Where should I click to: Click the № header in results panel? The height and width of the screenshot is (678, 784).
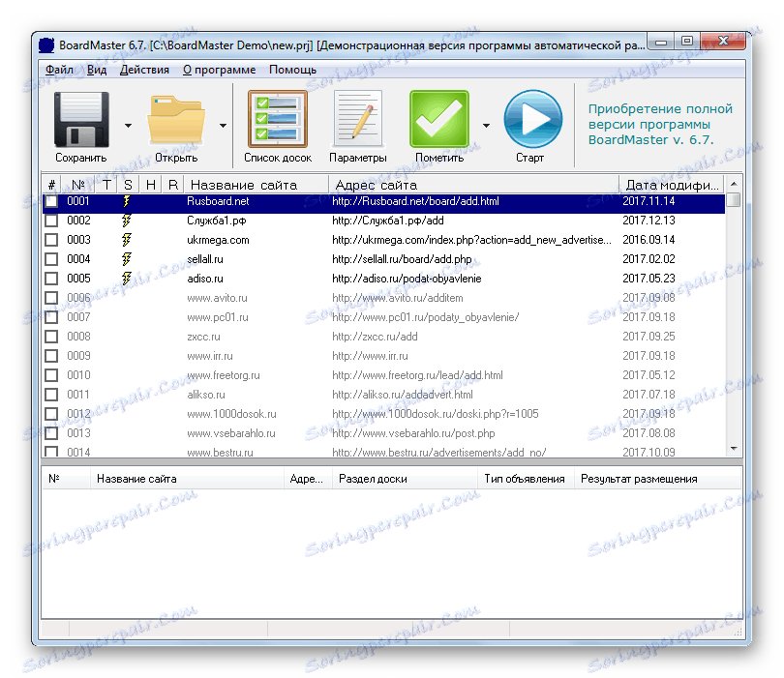66,479
